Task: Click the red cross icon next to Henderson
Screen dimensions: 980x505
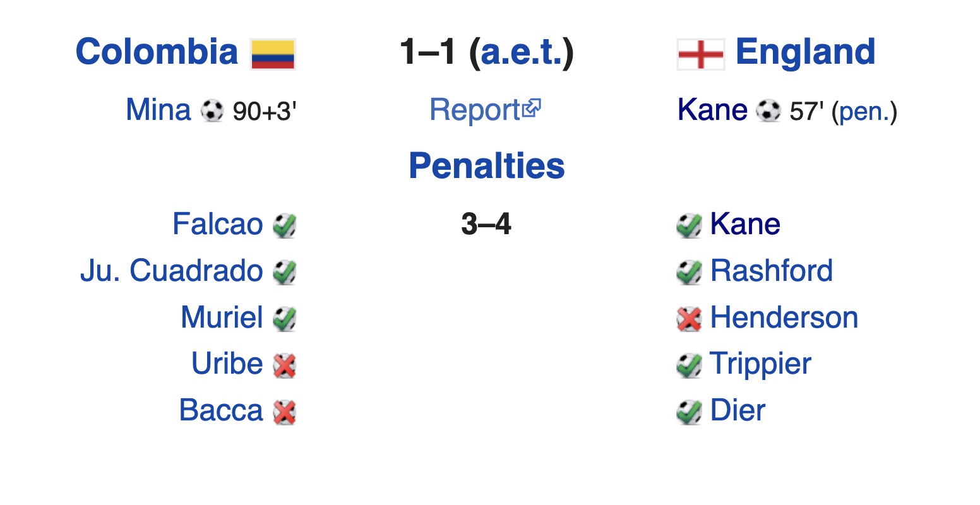Action: click(689, 319)
